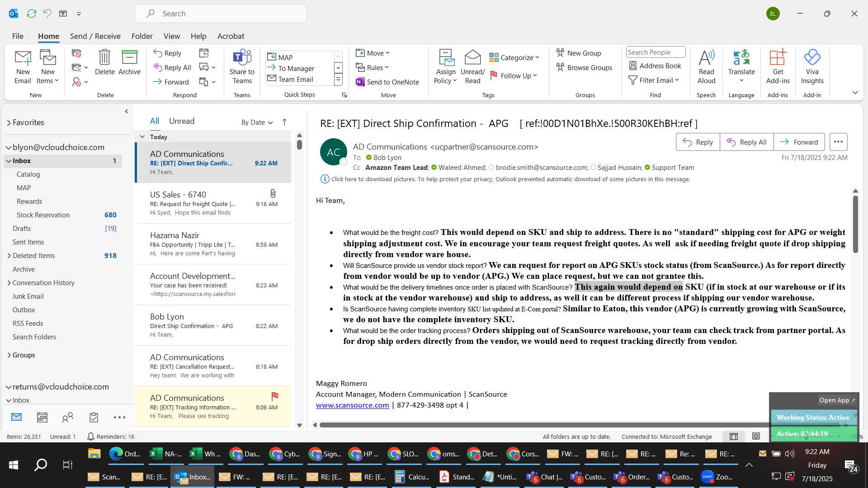Open the Categorize dropdown

pyautogui.click(x=514, y=57)
